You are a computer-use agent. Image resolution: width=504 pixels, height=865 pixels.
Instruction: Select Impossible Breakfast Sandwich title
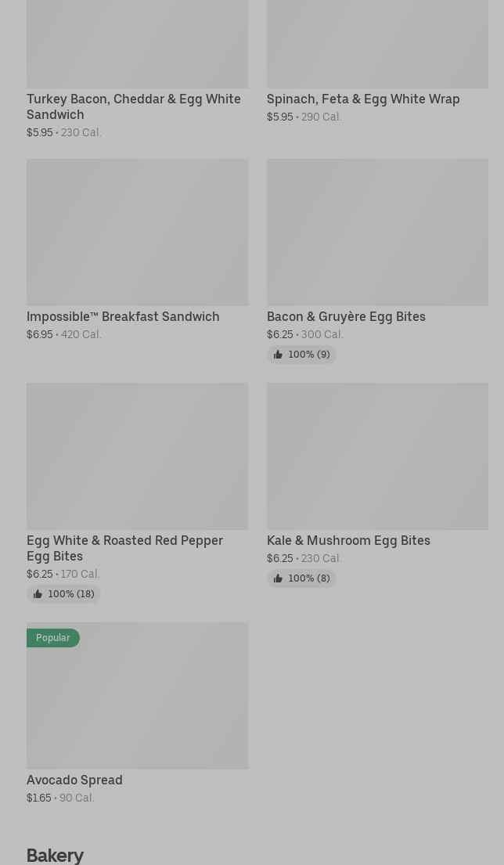[x=123, y=317]
